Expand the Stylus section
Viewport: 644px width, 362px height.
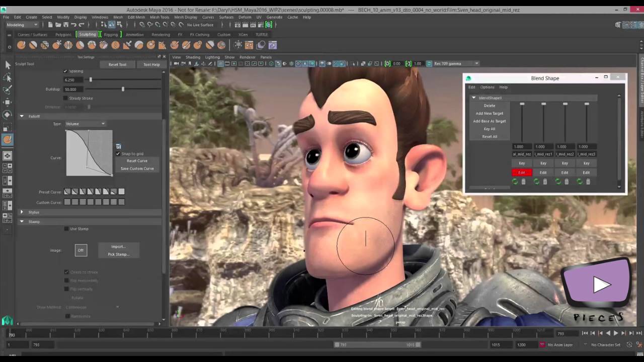(22, 212)
